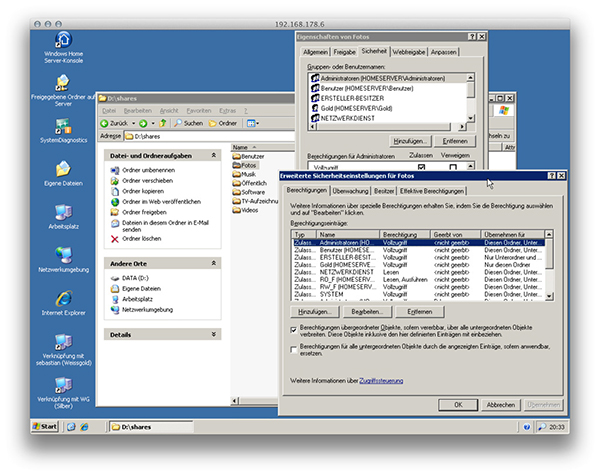600x476 pixels.
Task: Toggle Zulassen checkbox for Vollzugriff
Action: click(421, 168)
